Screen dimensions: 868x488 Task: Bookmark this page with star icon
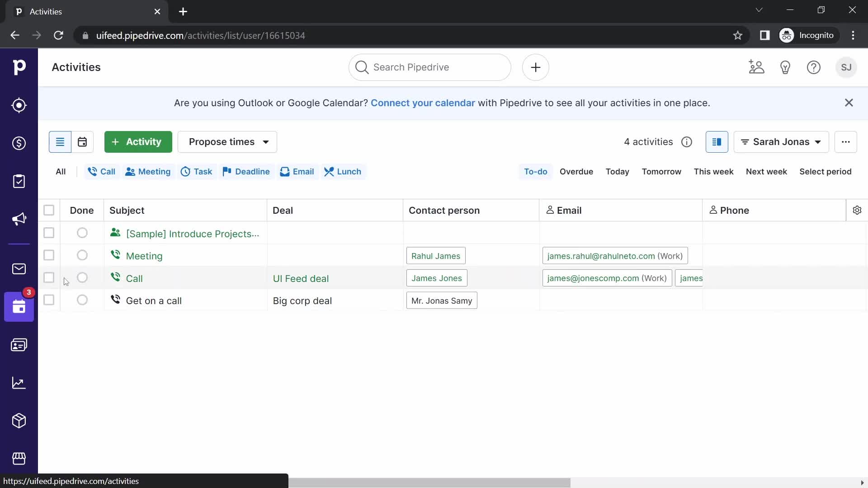738,35
